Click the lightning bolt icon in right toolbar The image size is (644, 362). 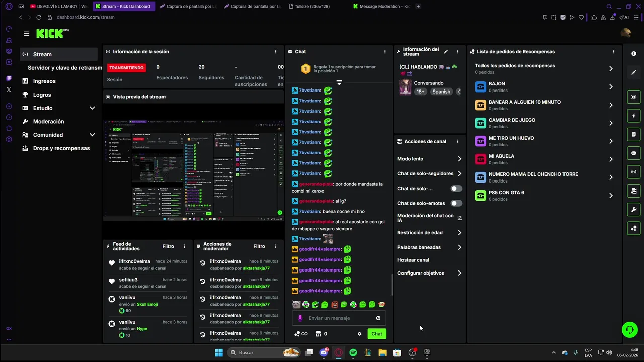(634, 116)
